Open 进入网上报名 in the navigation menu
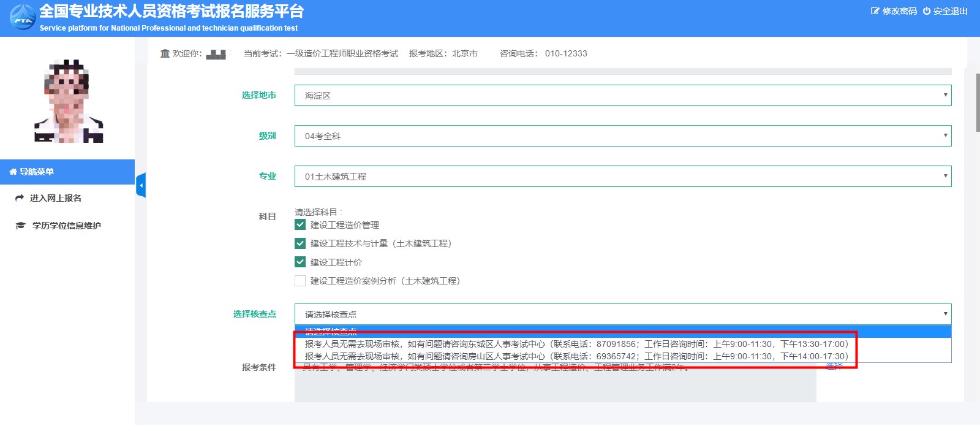980x431 pixels. [55, 198]
